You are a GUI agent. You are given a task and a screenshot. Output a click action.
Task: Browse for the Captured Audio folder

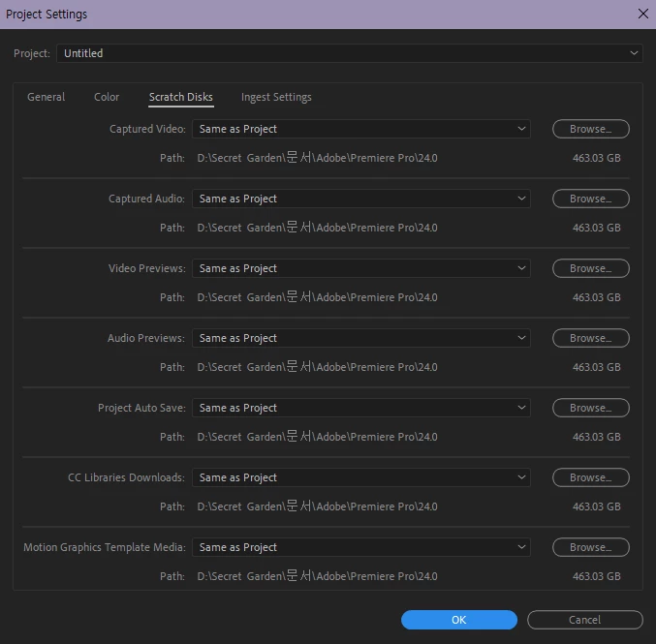591,199
